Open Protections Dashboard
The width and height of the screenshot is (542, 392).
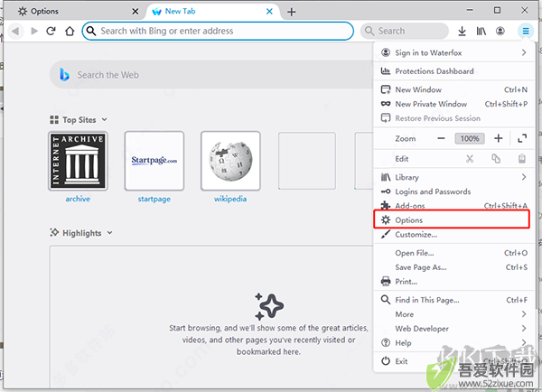coord(453,70)
